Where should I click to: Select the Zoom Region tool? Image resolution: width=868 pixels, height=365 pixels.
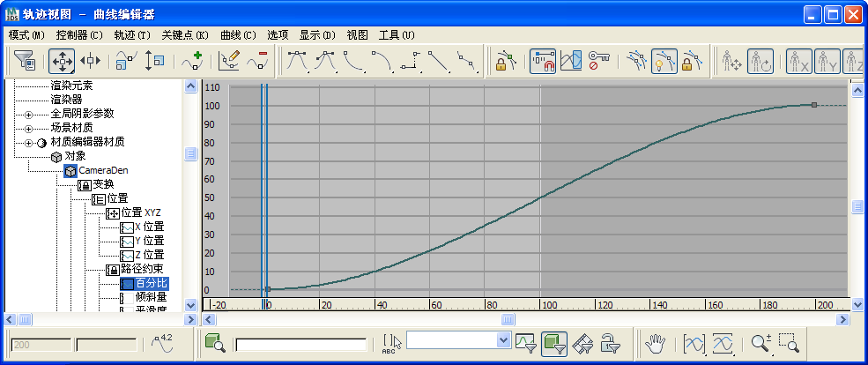pyautogui.click(x=789, y=344)
